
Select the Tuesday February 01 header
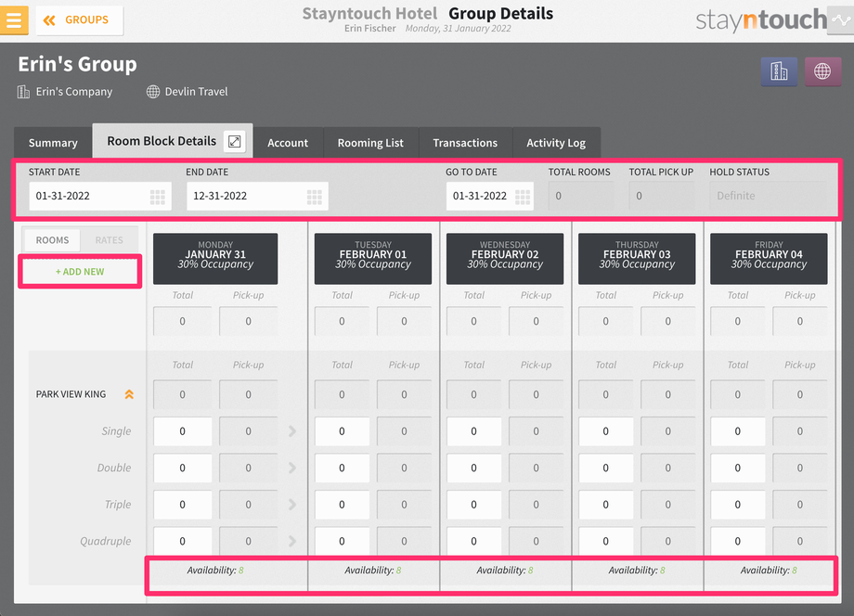pyautogui.click(x=373, y=259)
